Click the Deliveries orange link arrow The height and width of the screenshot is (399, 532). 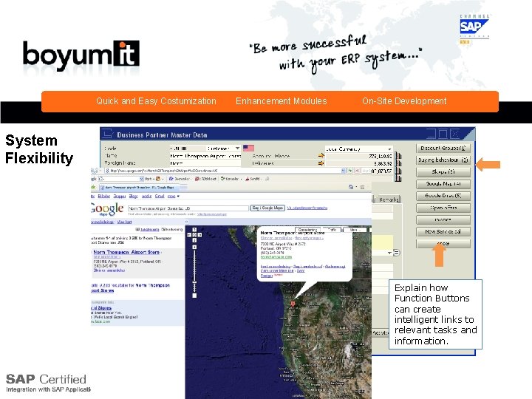tap(321, 163)
